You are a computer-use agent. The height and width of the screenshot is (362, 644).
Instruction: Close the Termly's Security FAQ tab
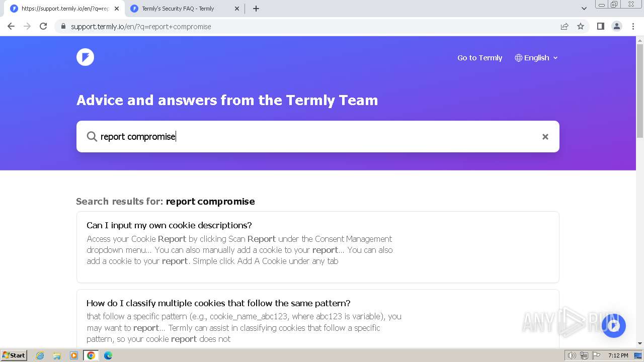(237, 9)
